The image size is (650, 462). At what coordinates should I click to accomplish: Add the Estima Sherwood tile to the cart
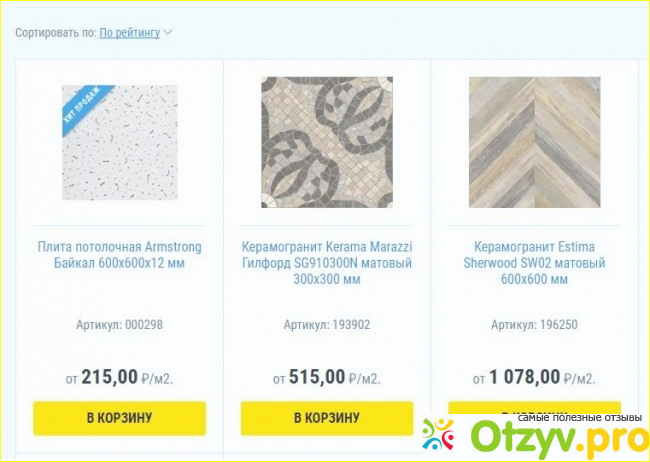[x=534, y=407]
